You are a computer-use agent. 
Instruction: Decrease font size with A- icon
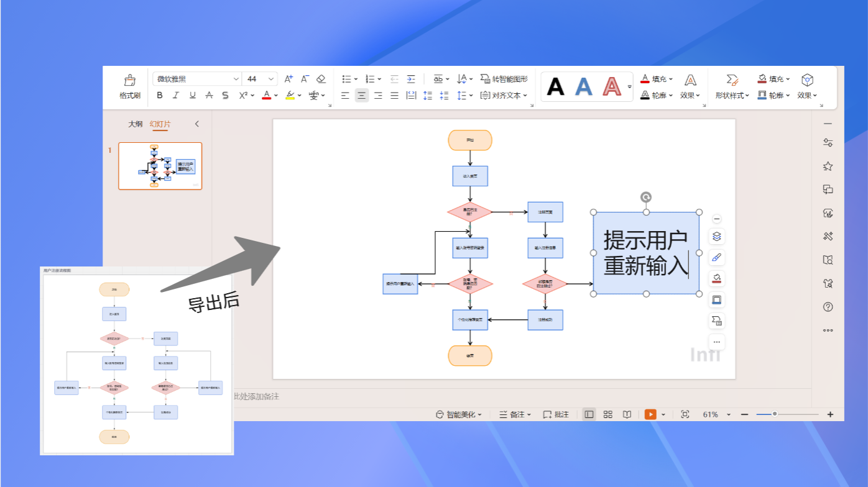[x=305, y=79]
